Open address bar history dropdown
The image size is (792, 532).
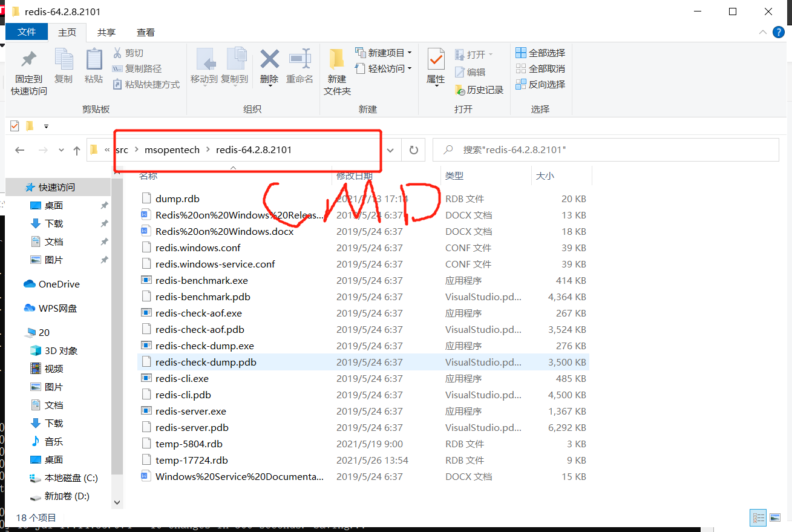(391, 150)
